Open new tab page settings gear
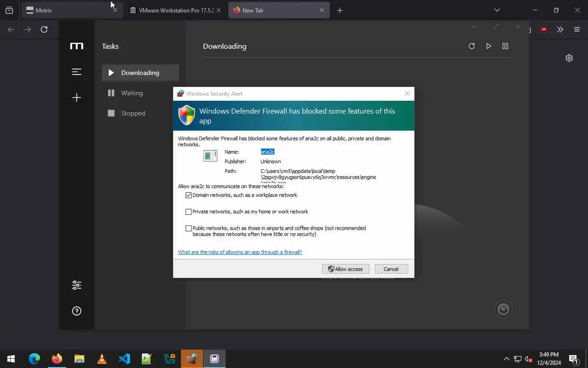The height and width of the screenshot is (368, 588). (x=569, y=58)
